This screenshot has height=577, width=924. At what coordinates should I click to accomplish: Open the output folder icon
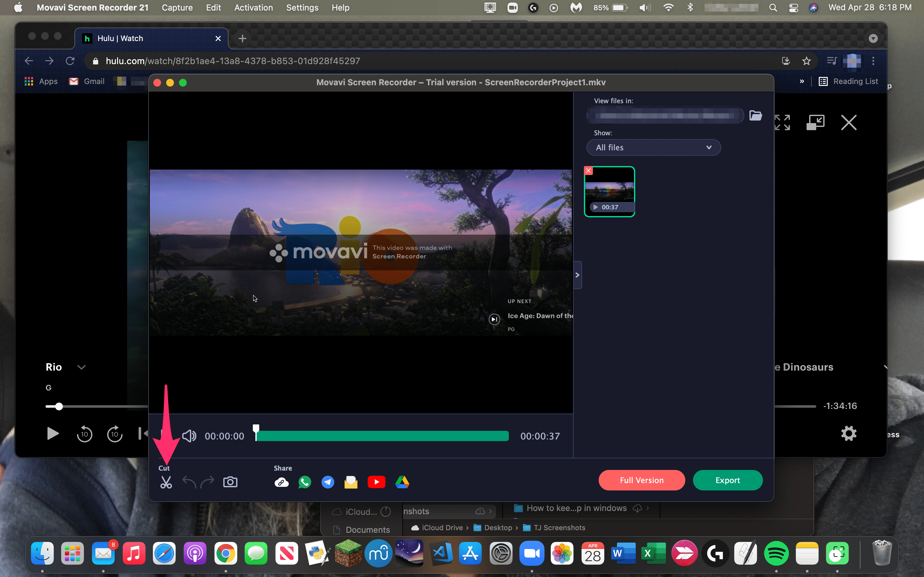[755, 115]
